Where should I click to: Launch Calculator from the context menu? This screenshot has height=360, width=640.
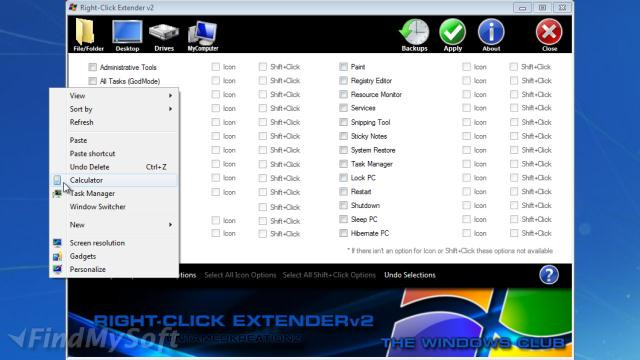(x=114, y=180)
